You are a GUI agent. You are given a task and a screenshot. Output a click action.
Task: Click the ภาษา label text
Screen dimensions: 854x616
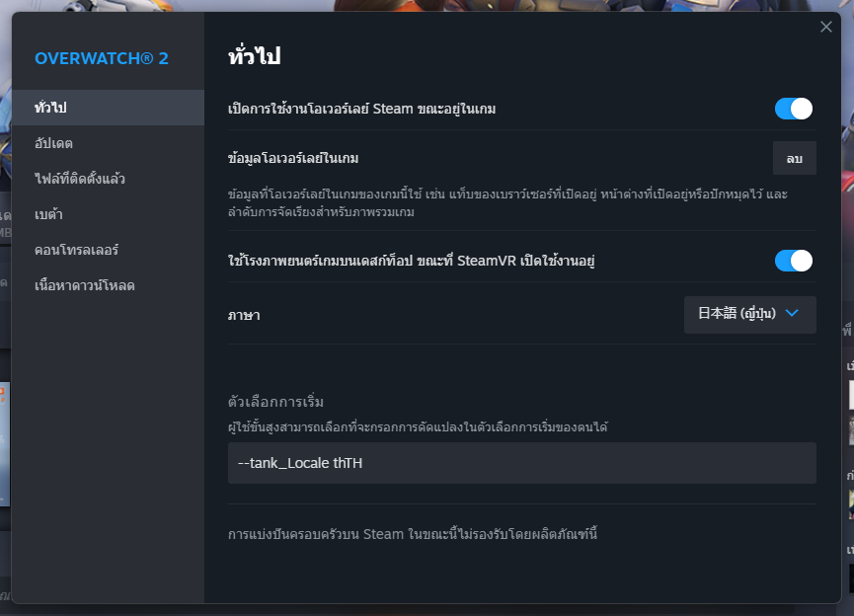coord(244,315)
